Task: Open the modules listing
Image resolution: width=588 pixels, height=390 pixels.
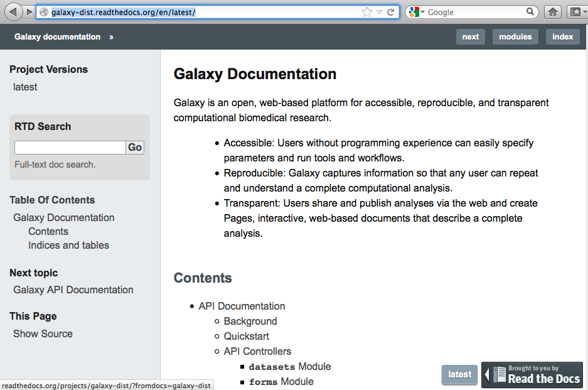Action: 515,37
